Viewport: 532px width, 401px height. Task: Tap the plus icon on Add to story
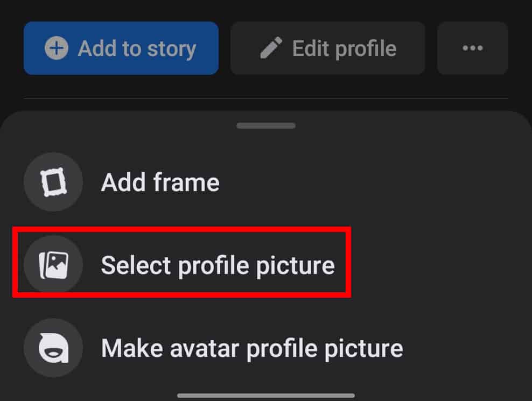57,48
